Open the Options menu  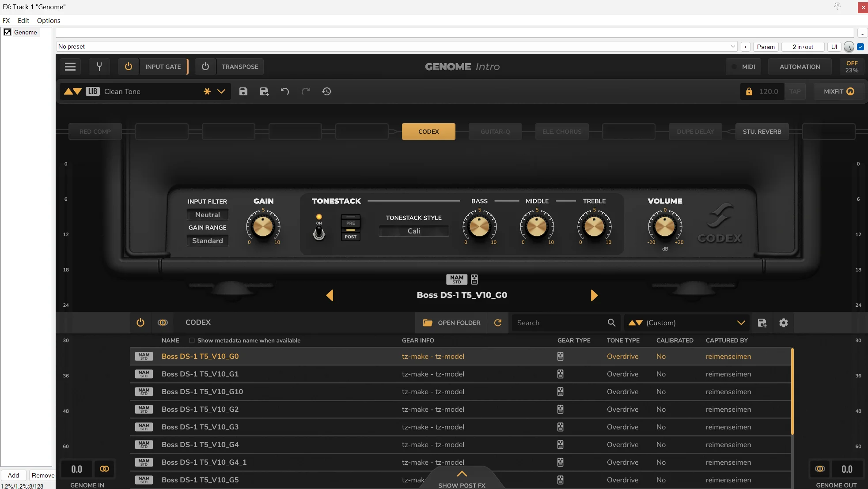pos(49,20)
